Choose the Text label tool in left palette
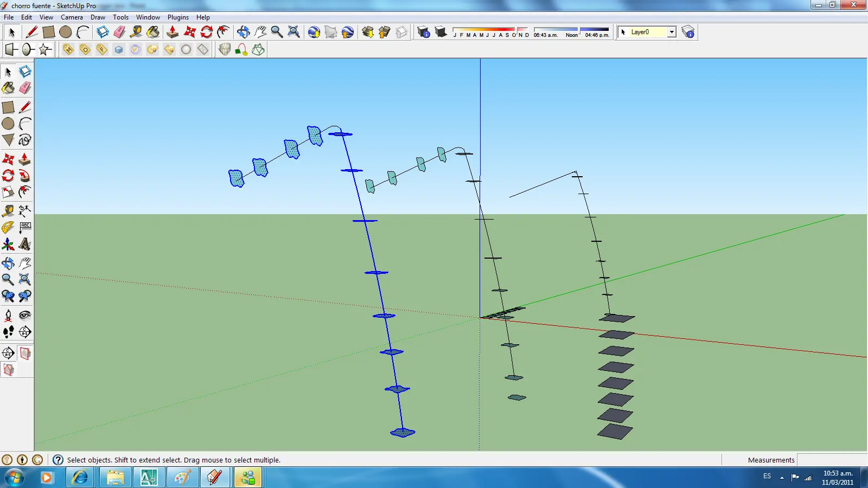868x488 pixels. [x=25, y=227]
